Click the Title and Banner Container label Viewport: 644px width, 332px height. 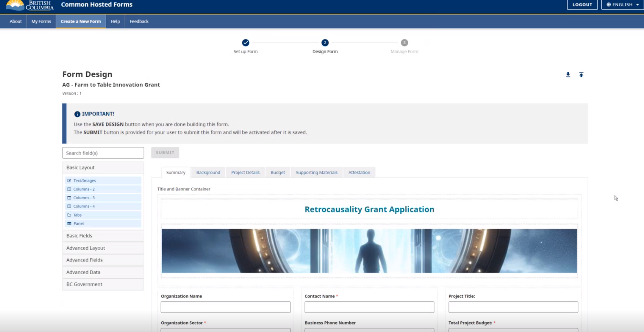(x=184, y=189)
